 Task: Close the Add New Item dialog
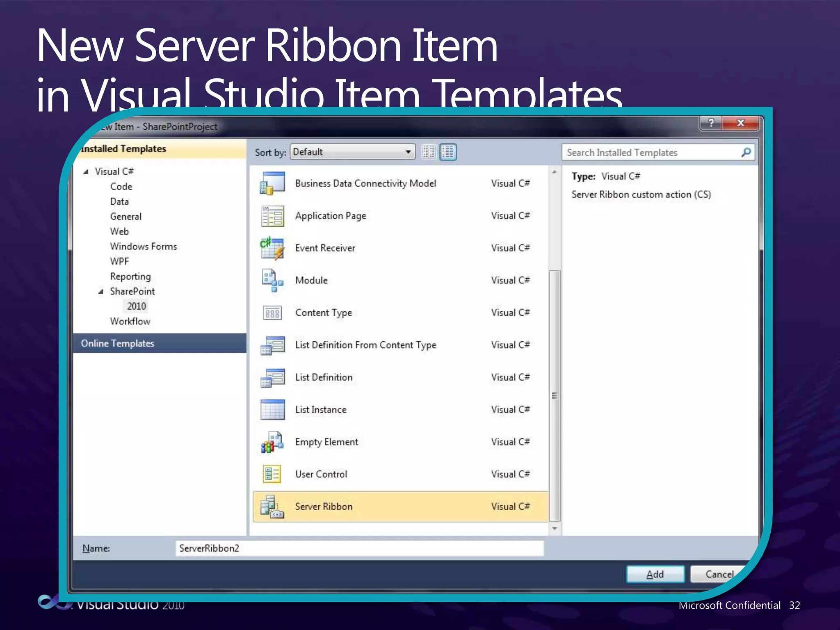coord(740,123)
